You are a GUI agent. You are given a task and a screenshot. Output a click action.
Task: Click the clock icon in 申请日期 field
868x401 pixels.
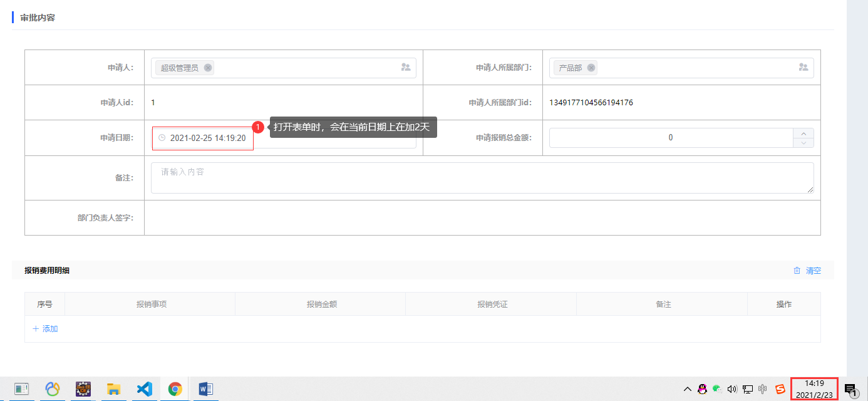pyautogui.click(x=162, y=138)
